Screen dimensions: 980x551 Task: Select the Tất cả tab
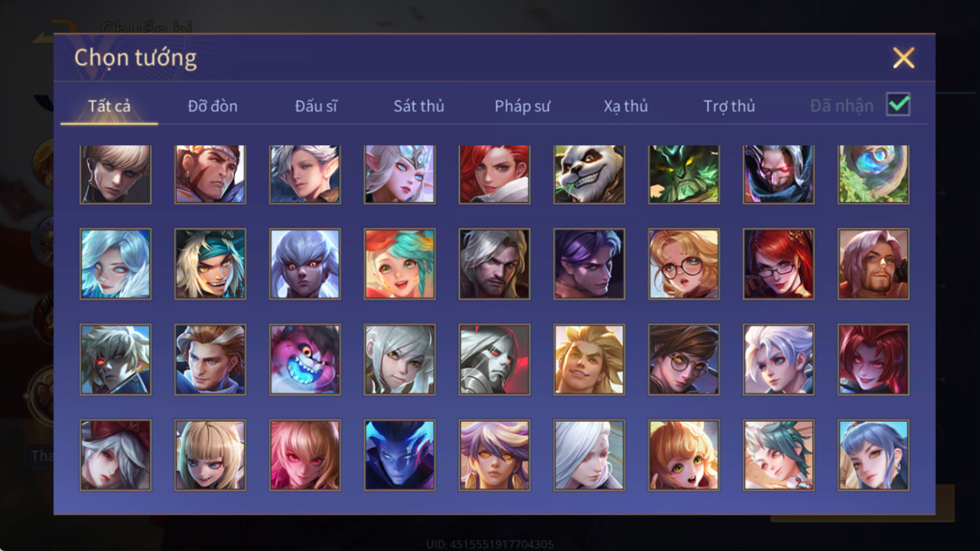click(109, 106)
